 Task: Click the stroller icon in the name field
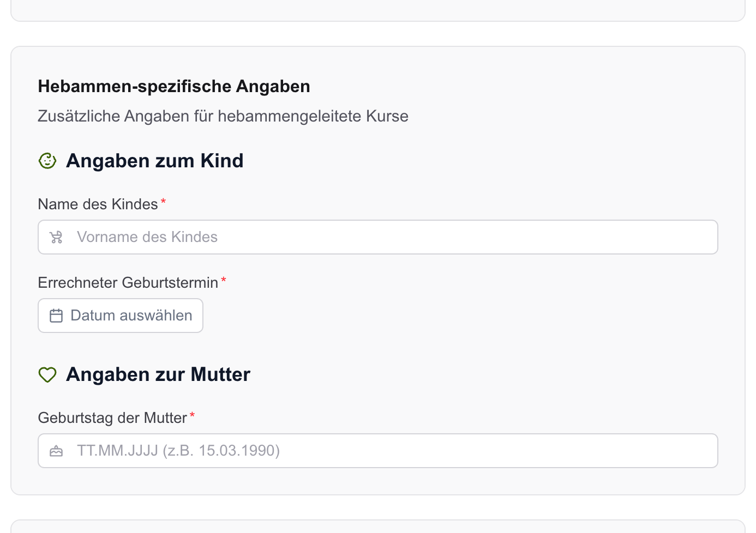pyautogui.click(x=56, y=237)
